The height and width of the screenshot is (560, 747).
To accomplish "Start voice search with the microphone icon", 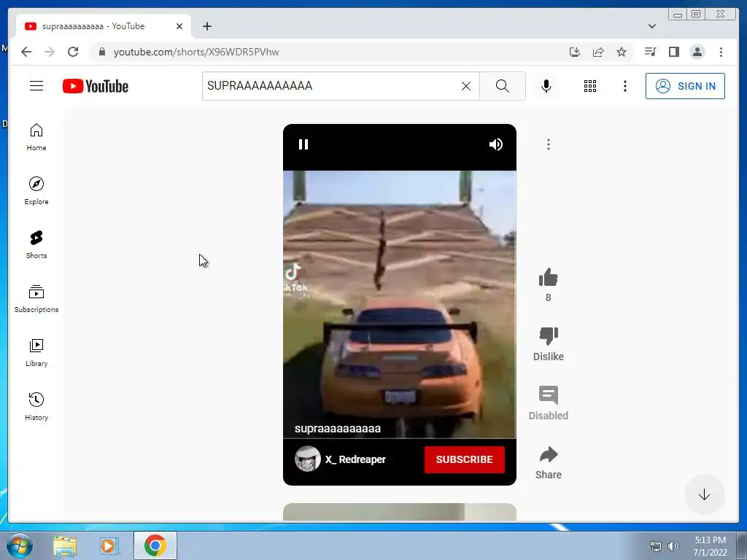I will pos(546,86).
